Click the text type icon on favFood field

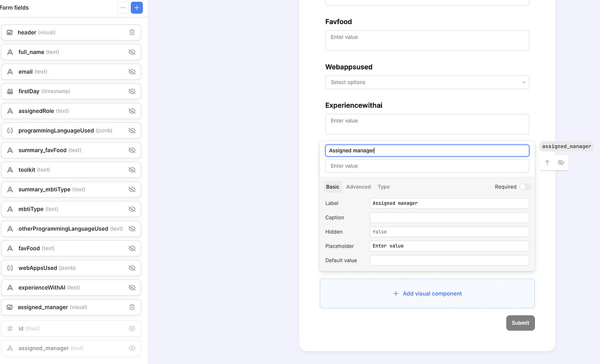coord(10,248)
